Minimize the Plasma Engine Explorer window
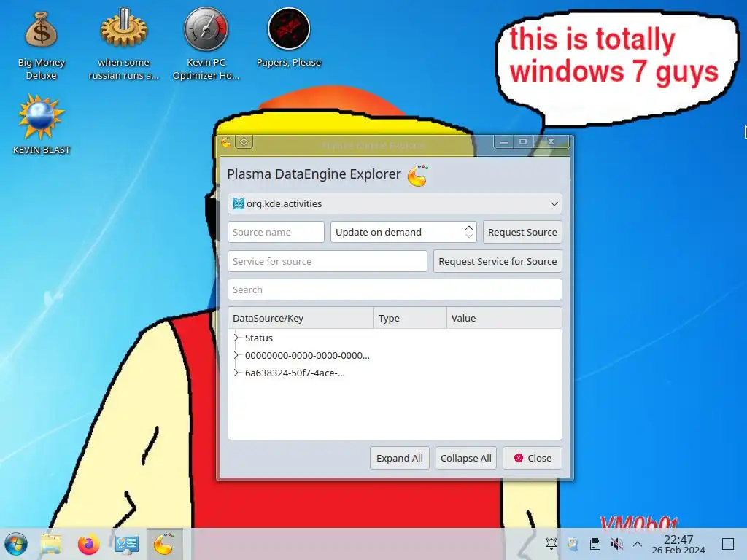Image resolution: width=747 pixels, height=560 pixels. tap(504, 141)
